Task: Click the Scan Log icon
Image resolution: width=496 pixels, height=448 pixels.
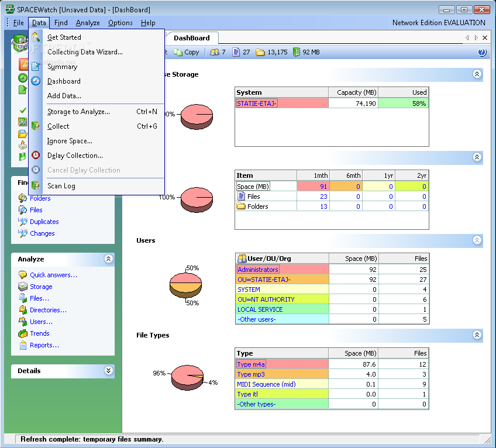Action: 36,185
